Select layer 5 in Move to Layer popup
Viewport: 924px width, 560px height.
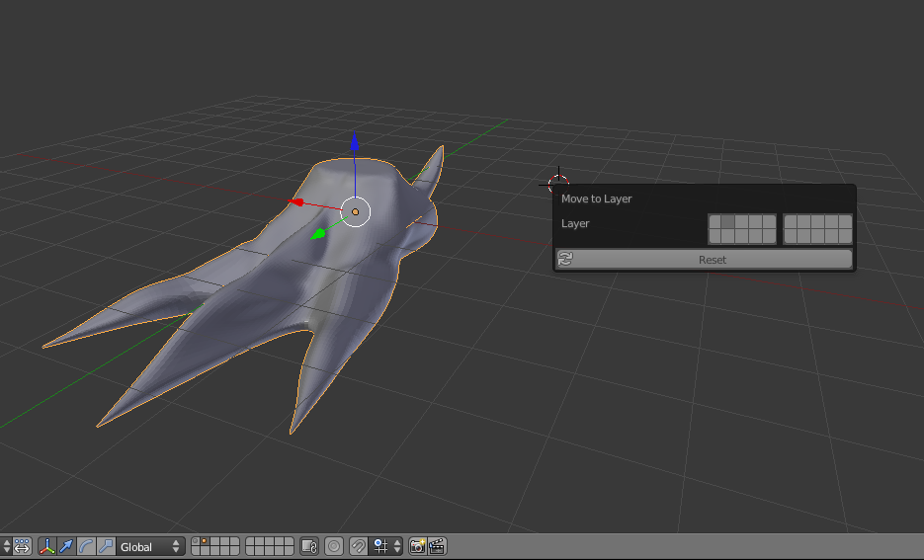pos(770,222)
